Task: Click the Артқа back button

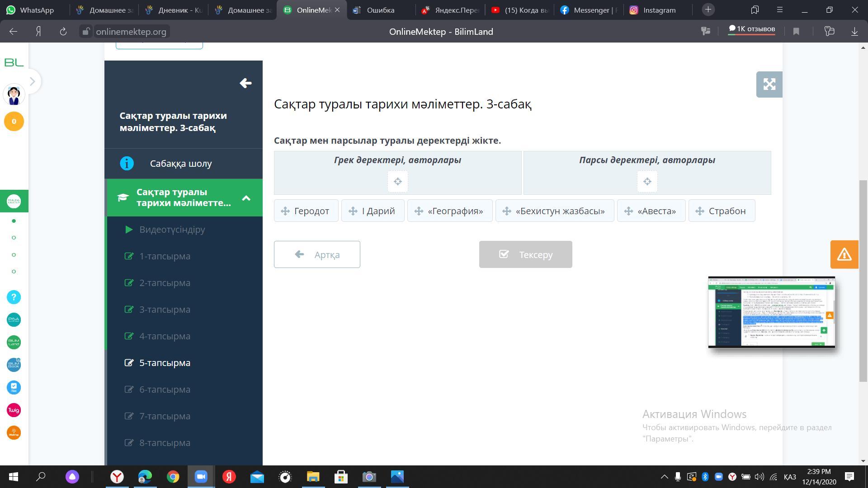Action: tap(317, 254)
